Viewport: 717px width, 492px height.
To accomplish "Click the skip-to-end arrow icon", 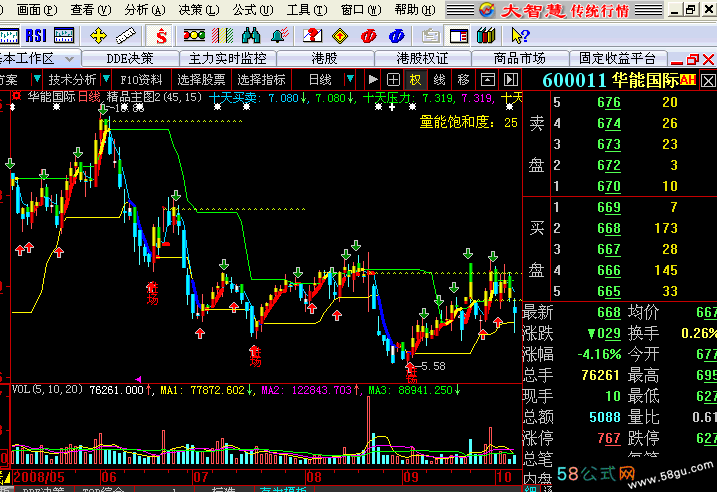I will pyautogui.click(x=510, y=80).
